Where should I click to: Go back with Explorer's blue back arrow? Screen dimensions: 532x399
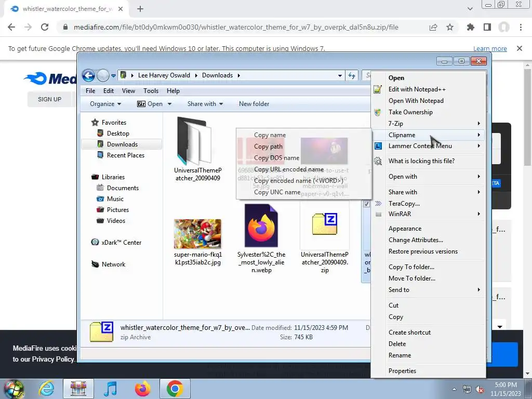tap(88, 75)
